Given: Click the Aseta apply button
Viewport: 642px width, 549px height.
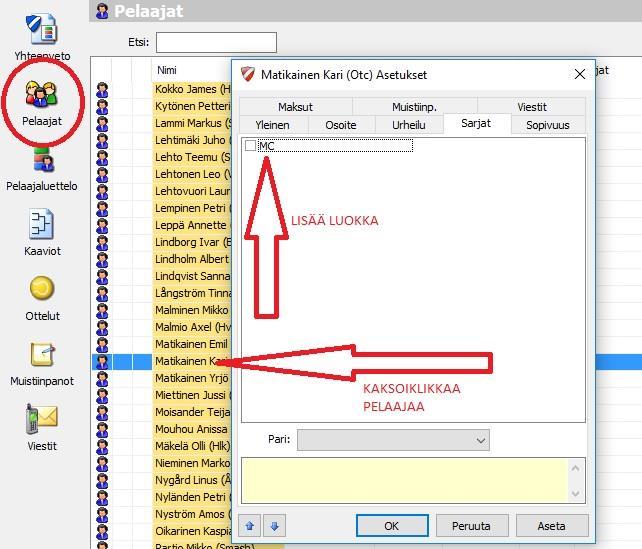Looking at the screenshot, I should (552, 526).
